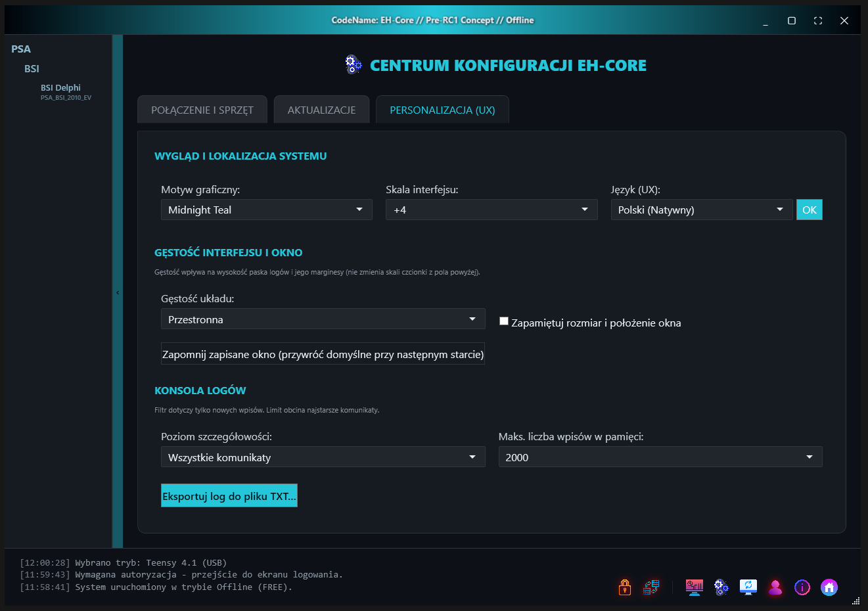Switch to POŁĄCZENIE I SPRZĘT tab
This screenshot has height=611, width=868.
202,110
